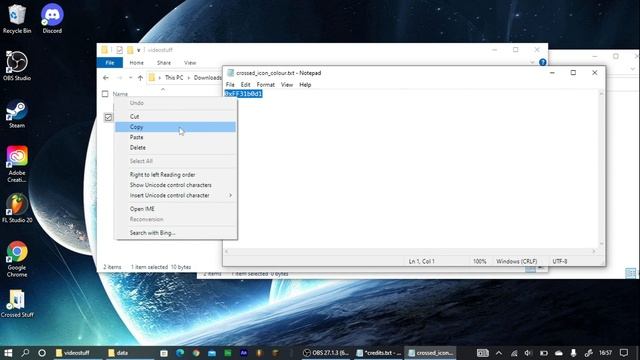
Task: Toggle the checked file item checkbox
Action: click(108, 117)
